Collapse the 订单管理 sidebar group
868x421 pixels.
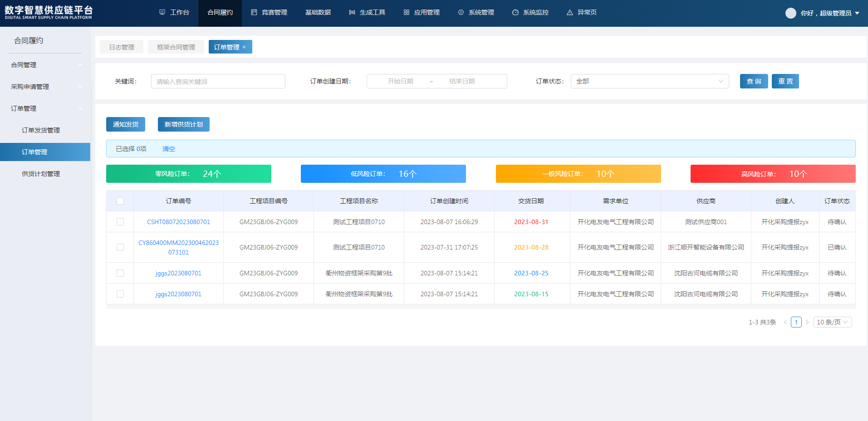45,108
